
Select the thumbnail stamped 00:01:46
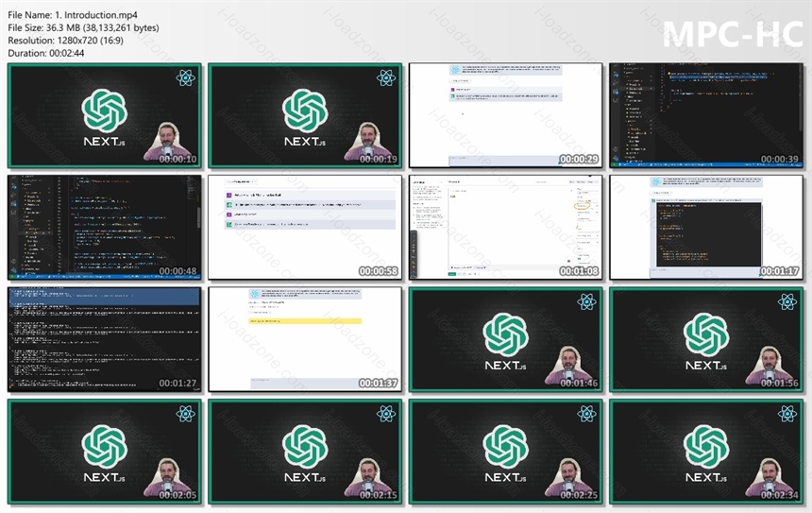coord(506,339)
